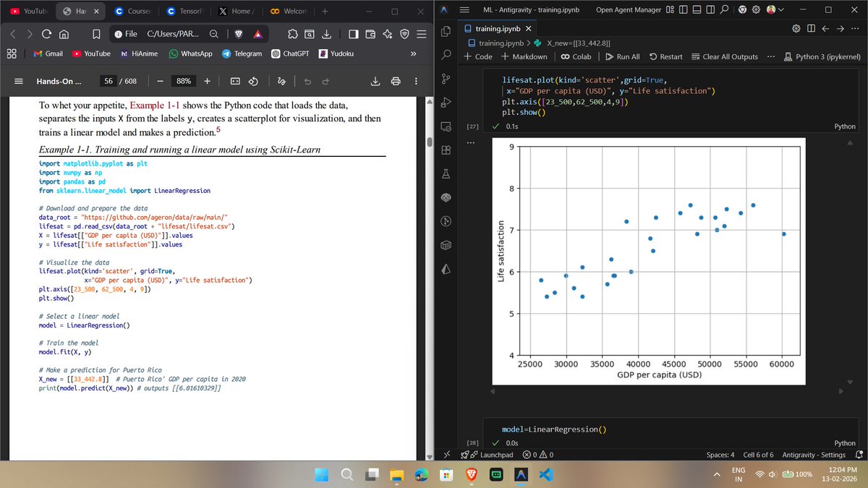
Task: Open notebook settings gear beside the tab
Action: click(796, 29)
